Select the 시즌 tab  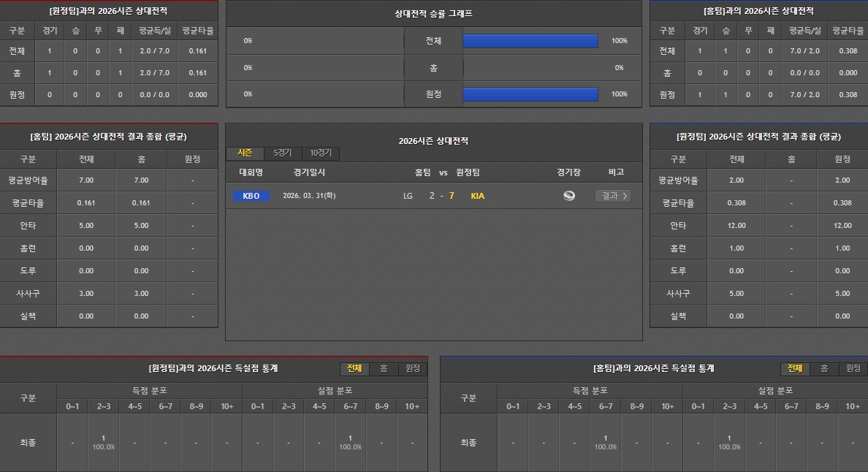pyautogui.click(x=245, y=153)
